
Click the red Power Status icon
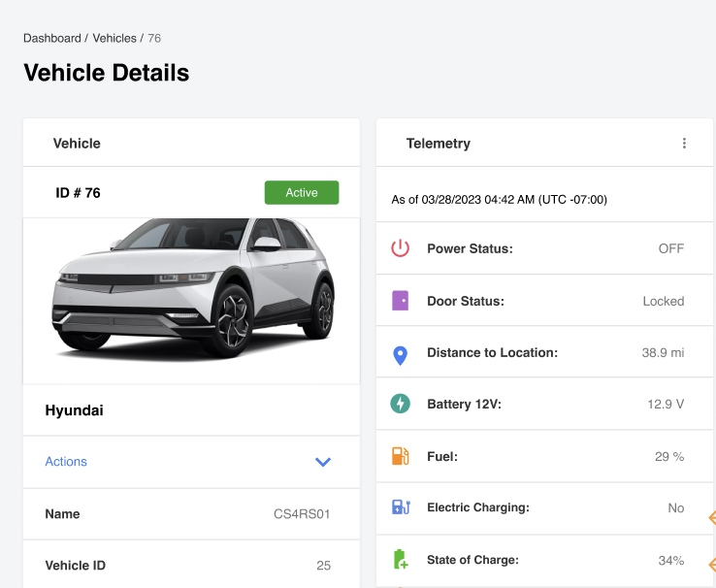[x=400, y=248]
